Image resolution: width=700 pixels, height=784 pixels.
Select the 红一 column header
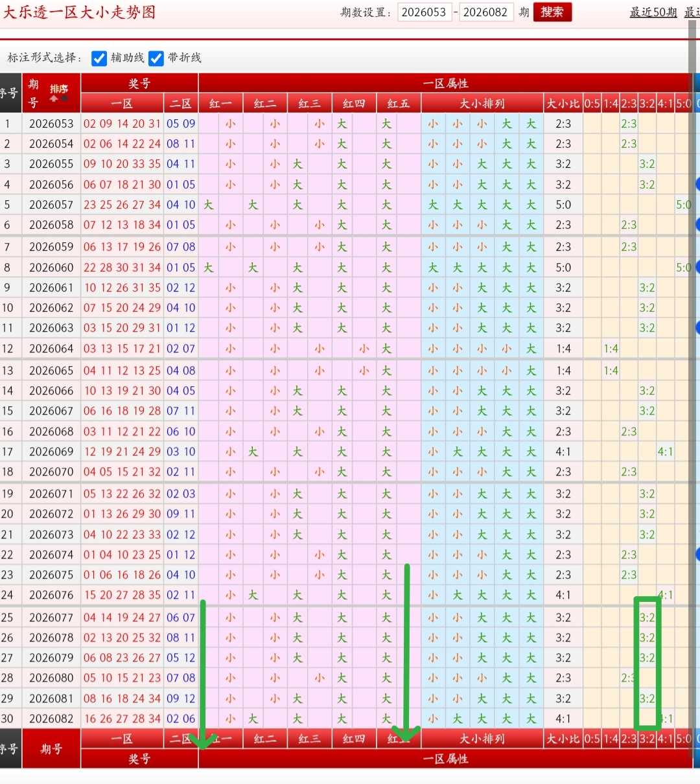pos(220,104)
